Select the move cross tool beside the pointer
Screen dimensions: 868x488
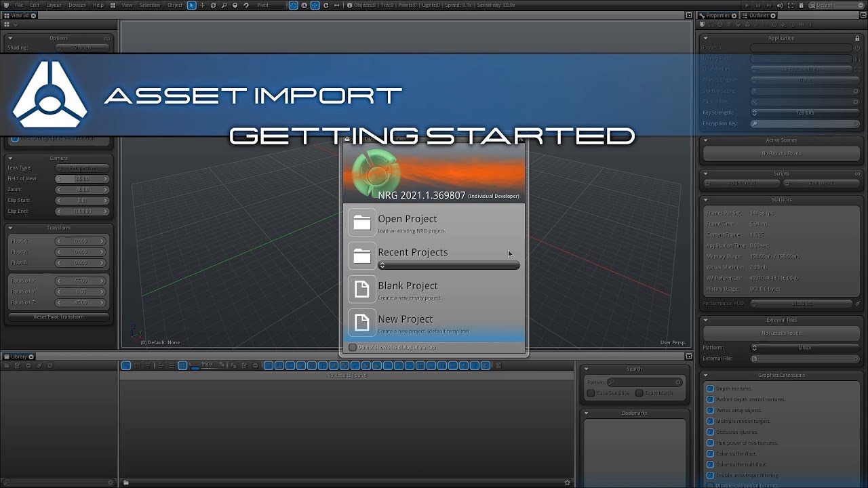[202, 5]
